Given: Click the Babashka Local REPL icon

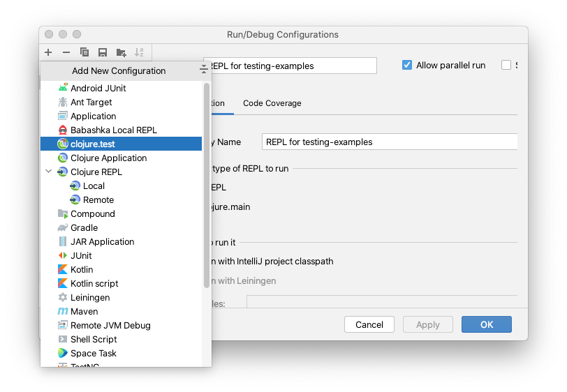Looking at the screenshot, I should [63, 130].
